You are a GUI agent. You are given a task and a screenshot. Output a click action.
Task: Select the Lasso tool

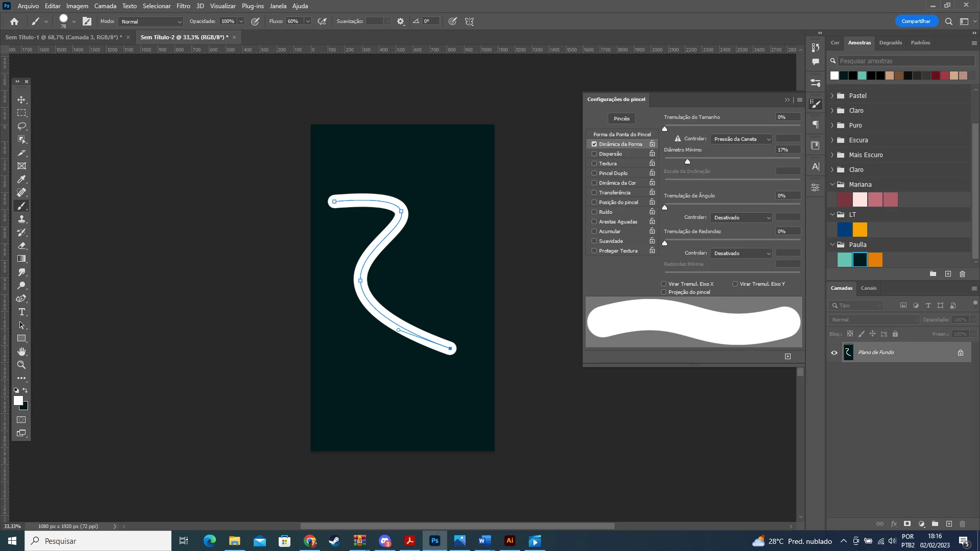tap(21, 126)
